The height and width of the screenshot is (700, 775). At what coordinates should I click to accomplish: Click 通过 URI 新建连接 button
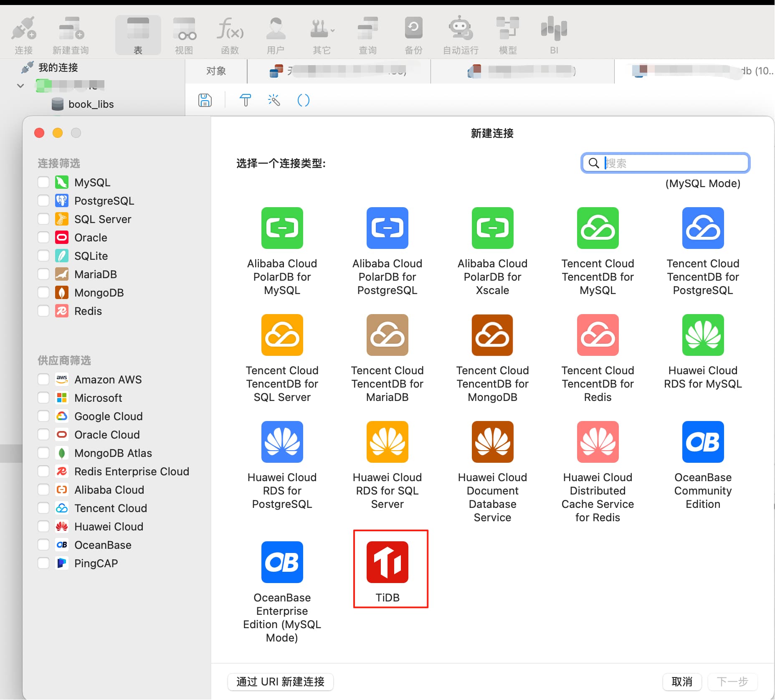click(x=280, y=682)
